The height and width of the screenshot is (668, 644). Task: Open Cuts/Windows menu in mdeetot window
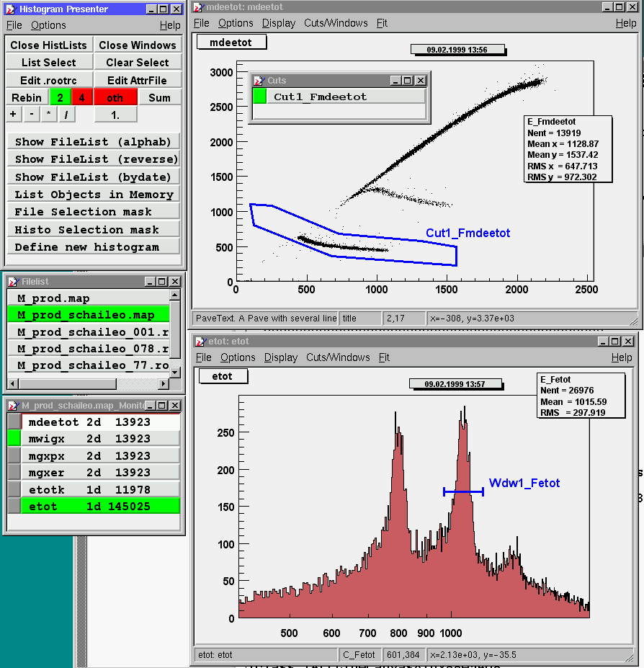336,23
